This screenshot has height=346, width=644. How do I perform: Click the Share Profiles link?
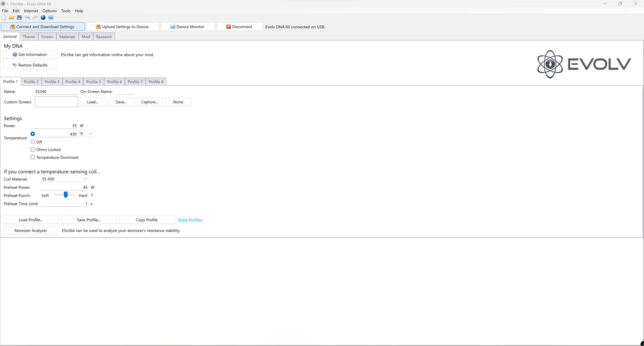[190, 220]
